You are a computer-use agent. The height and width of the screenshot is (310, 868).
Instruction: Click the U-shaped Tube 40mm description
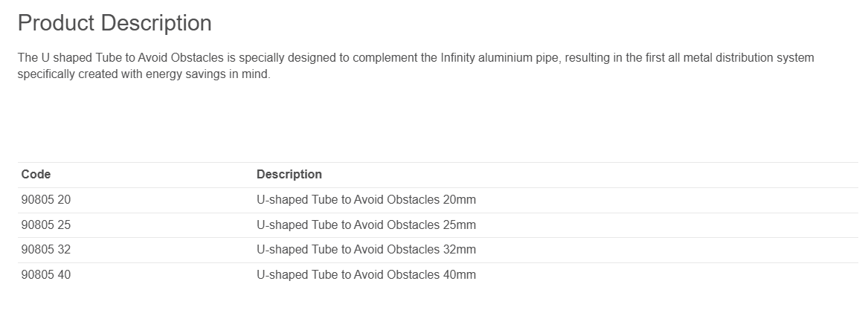pos(366,274)
